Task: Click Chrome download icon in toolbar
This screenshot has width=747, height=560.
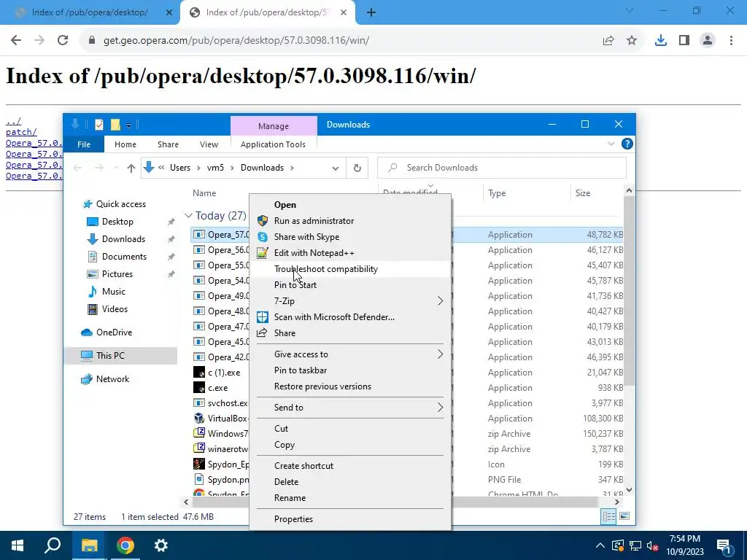Action: click(x=660, y=41)
